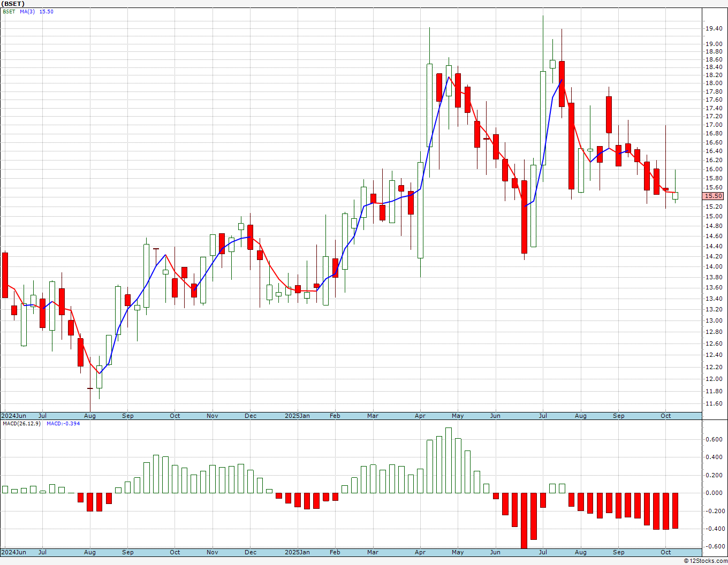Click the 14.80 price axis label
Screen dimensions: 728x565
(x=714, y=226)
